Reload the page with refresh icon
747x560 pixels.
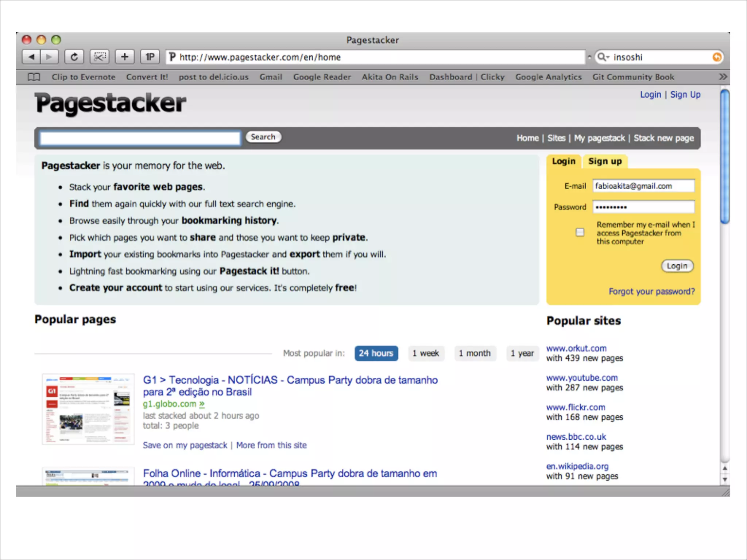[x=74, y=57]
